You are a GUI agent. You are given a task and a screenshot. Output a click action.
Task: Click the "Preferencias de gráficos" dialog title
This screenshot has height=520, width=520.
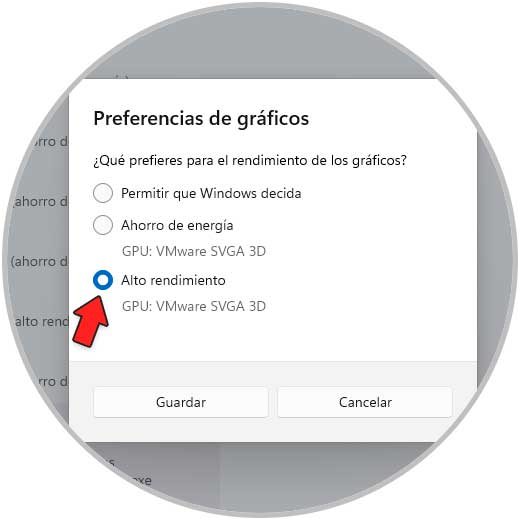[201, 119]
